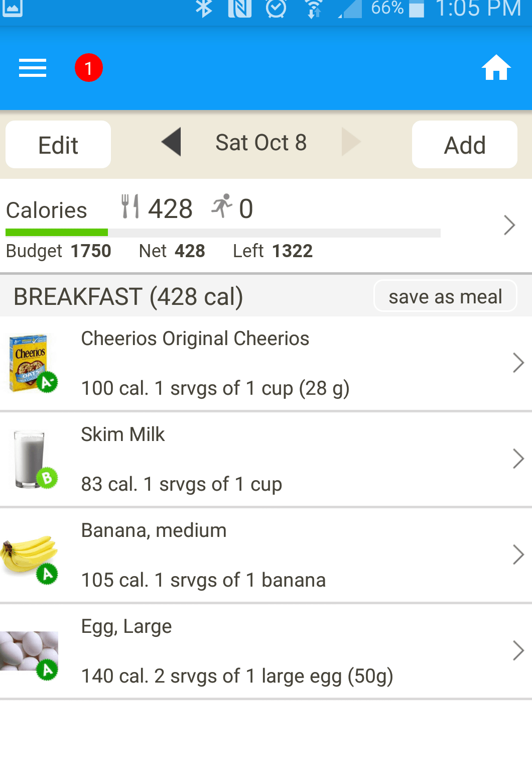Open Skim Milk entry chevron
This screenshot has width=532, height=776.
[x=518, y=459]
